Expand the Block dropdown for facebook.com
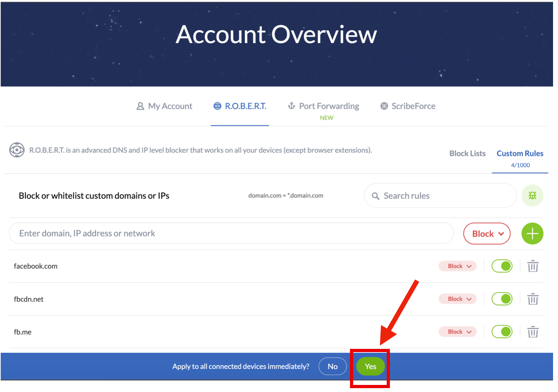The height and width of the screenshot is (392, 558). point(458,266)
